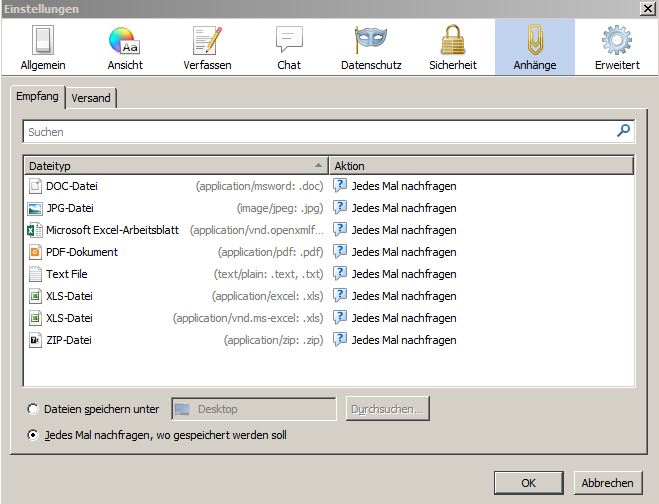659x504 pixels.
Task: Click the Durchsuchen... button
Action: click(x=387, y=409)
